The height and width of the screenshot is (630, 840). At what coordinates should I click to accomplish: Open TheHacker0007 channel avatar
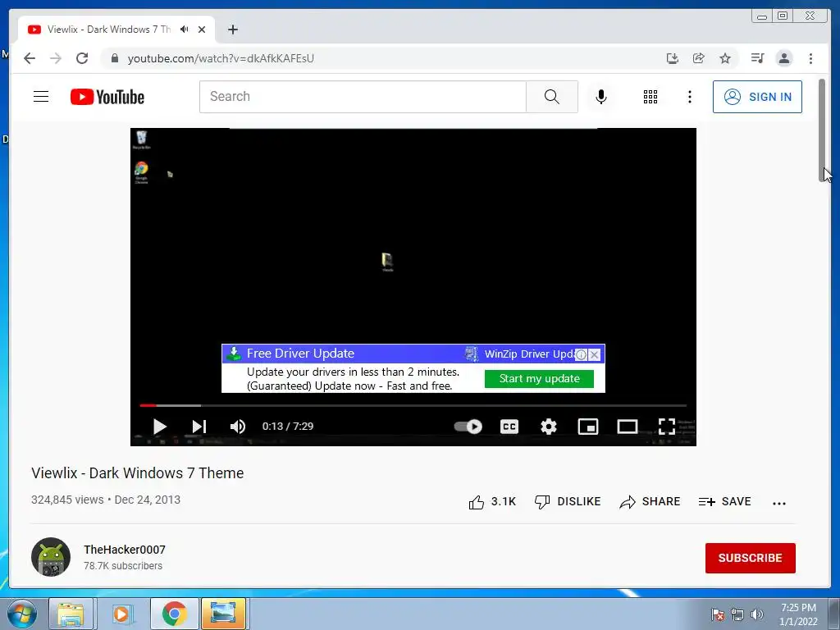[x=51, y=557]
